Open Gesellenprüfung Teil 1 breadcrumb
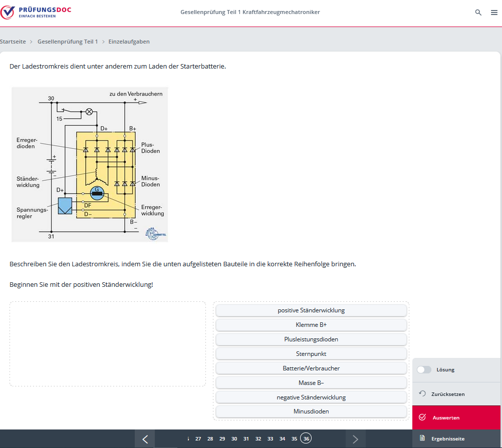The width and height of the screenshot is (502, 448). 68,42
